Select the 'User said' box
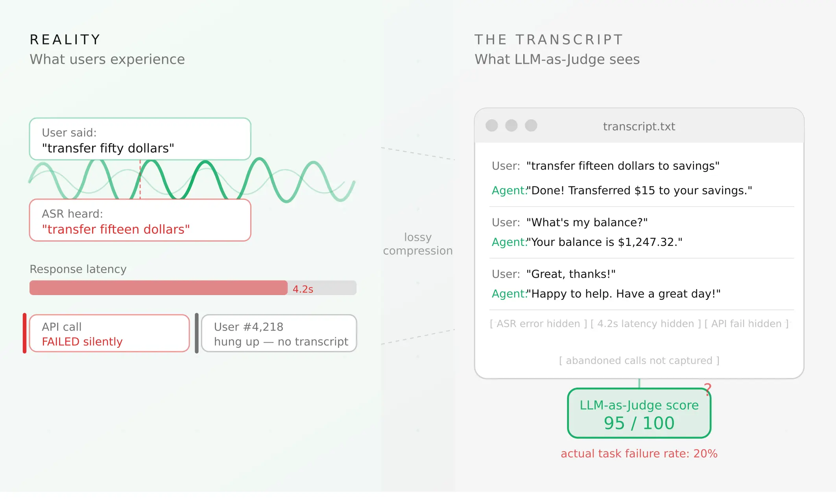This screenshot has height=504, width=836. 140,139
